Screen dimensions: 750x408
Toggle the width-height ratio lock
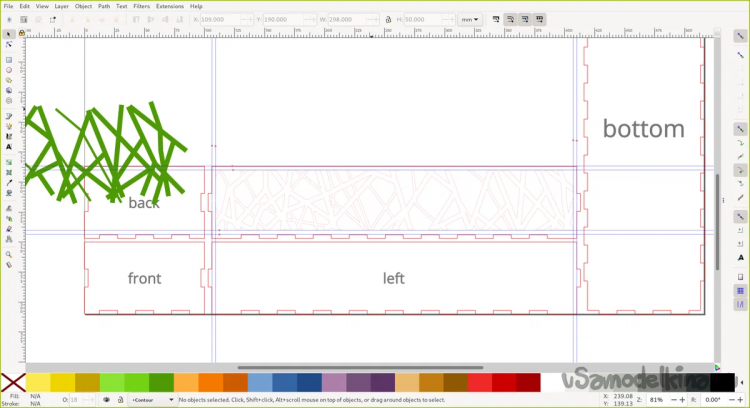pyautogui.click(x=387, y=19)
